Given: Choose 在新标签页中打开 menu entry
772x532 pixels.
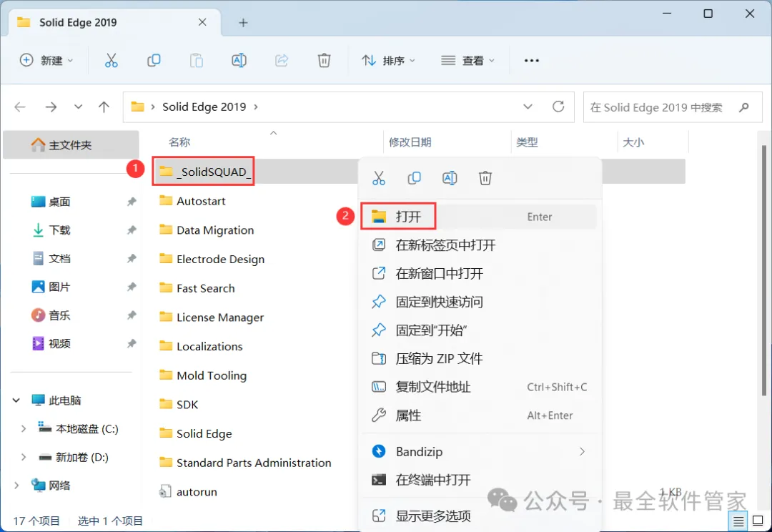Looking at the screenshot, I should pos(479,245).
